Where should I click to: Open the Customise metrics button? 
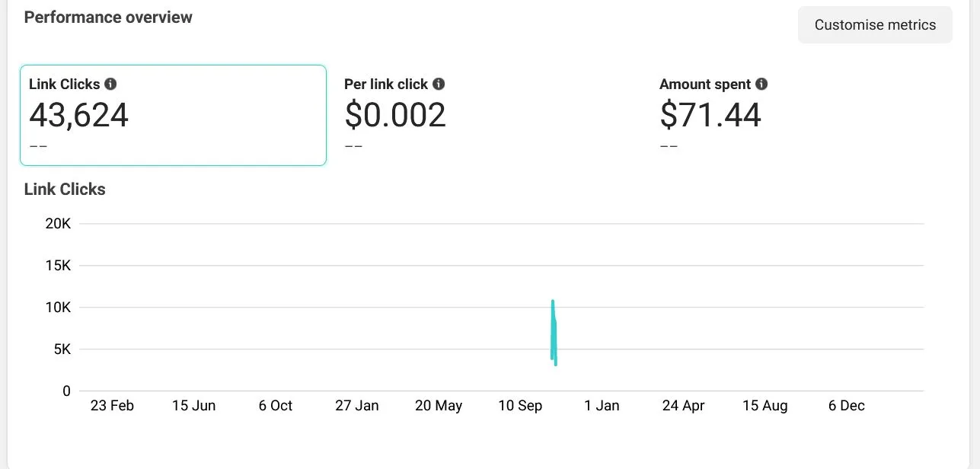click(875, 25)
